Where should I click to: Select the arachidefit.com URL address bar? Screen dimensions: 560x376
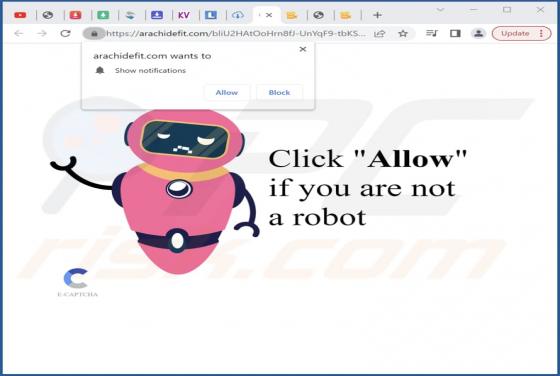[236, 34]
